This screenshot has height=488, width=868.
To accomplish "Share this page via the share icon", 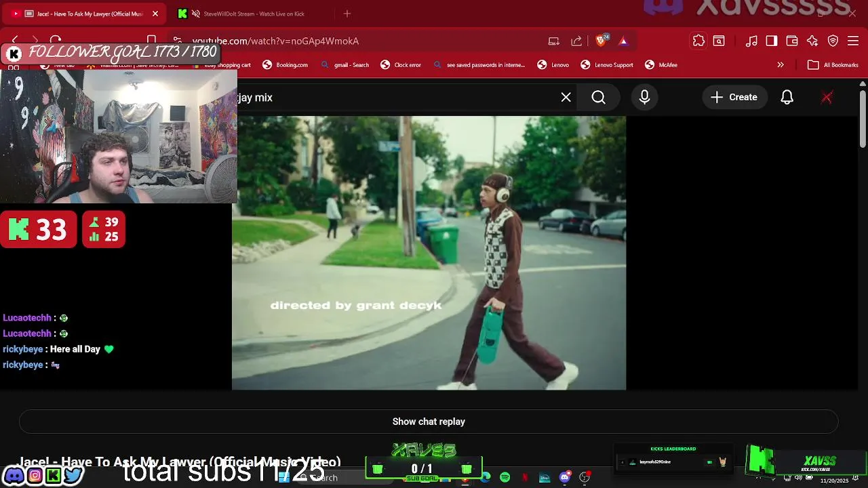I will (576, 41).
